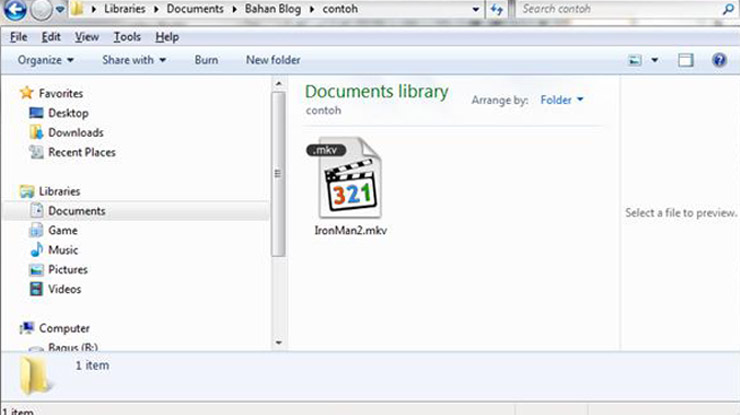
Task: Click the Burn button
Action: [x=206, y=60]
